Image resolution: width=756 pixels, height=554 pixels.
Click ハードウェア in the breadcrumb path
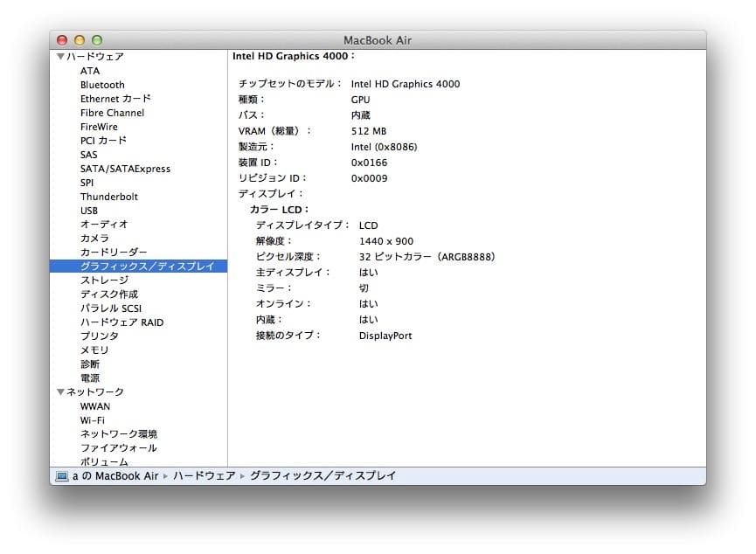pos(203,476)
